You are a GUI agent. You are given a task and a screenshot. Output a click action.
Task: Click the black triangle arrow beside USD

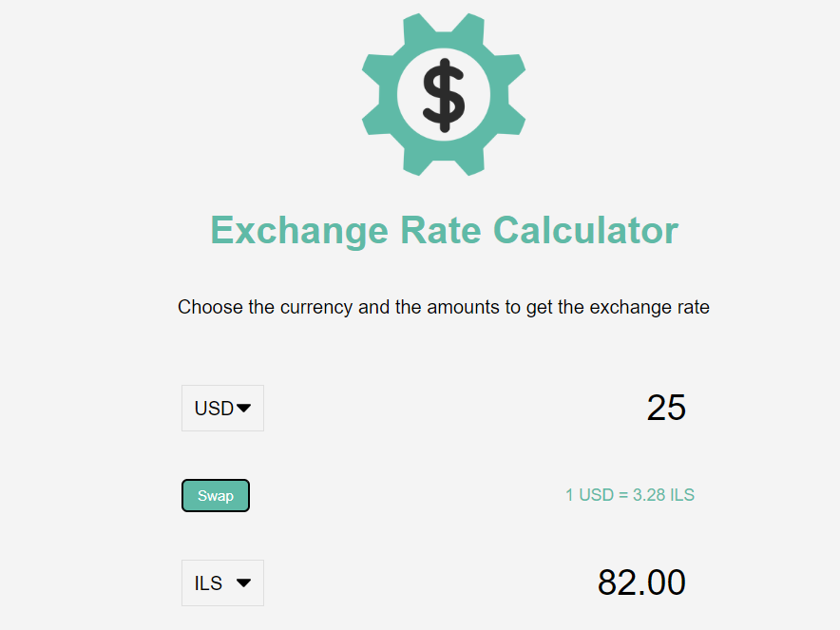tap(244, 409)
